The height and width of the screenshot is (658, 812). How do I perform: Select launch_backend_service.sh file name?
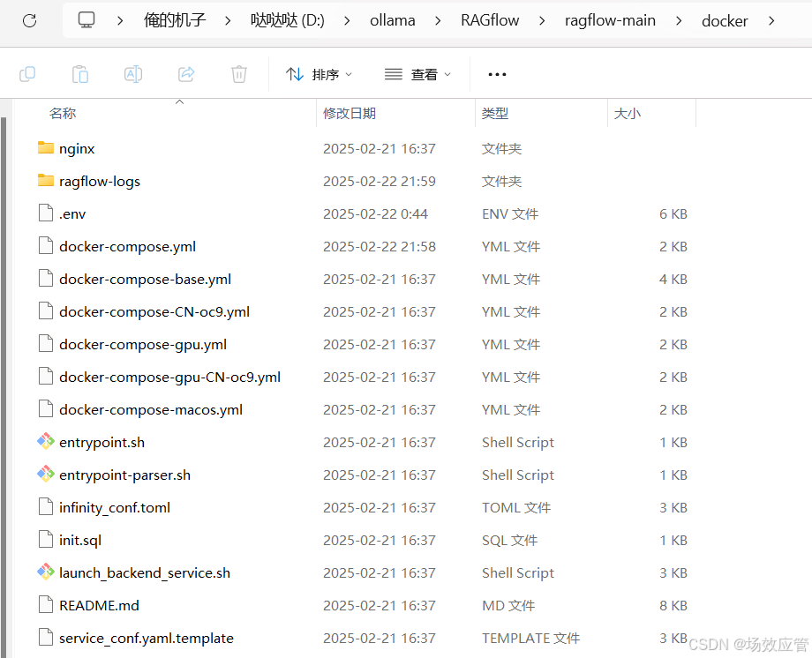tap(145, 573)
